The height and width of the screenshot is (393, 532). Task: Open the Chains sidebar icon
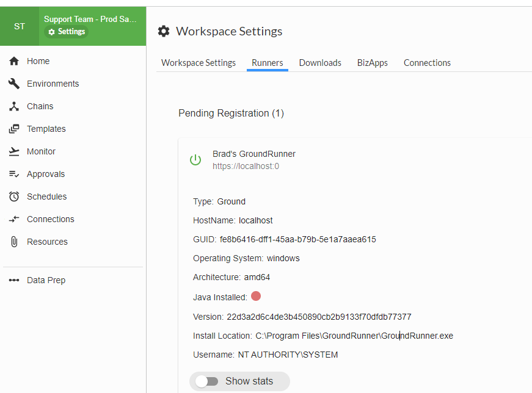(x=14, y=106)
